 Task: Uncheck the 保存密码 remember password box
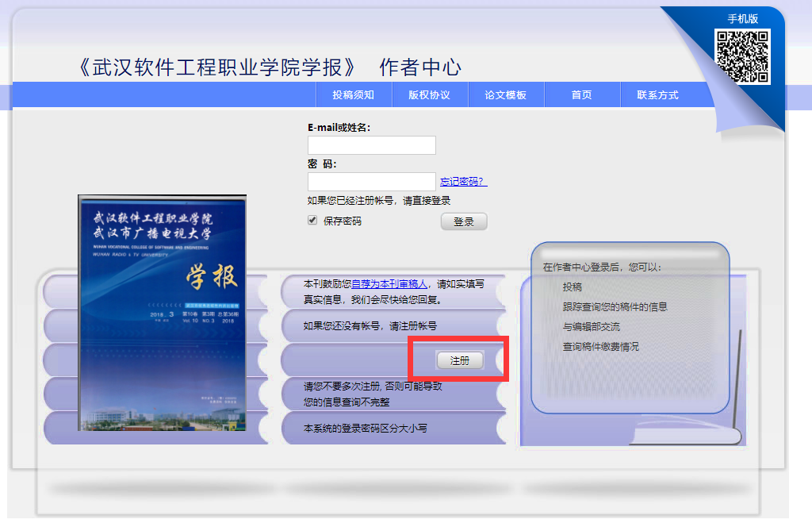pyautogui.click(x=312, y=221)
